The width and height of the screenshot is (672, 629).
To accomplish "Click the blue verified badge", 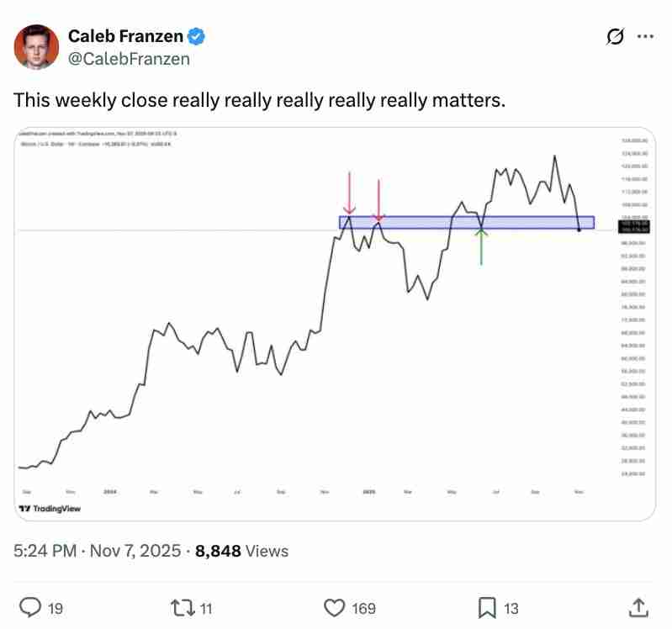I will pyautogui.click(x=198, y=37).
